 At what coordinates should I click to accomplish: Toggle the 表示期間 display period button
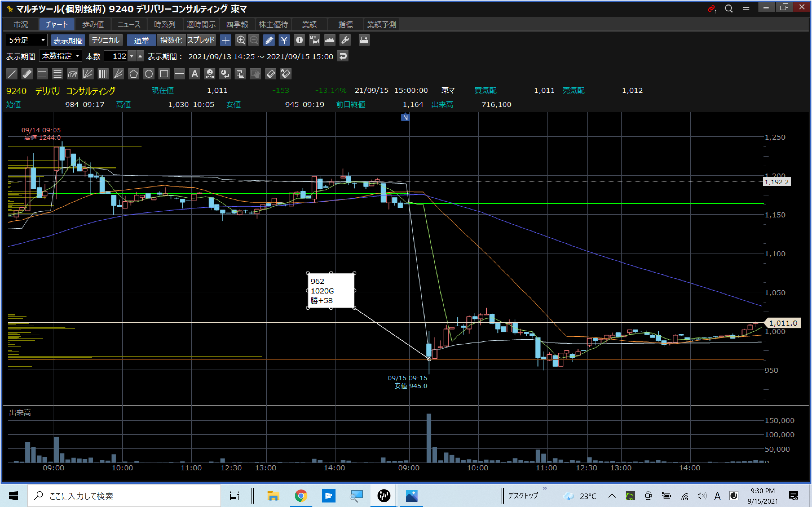(x=68, y=40)
